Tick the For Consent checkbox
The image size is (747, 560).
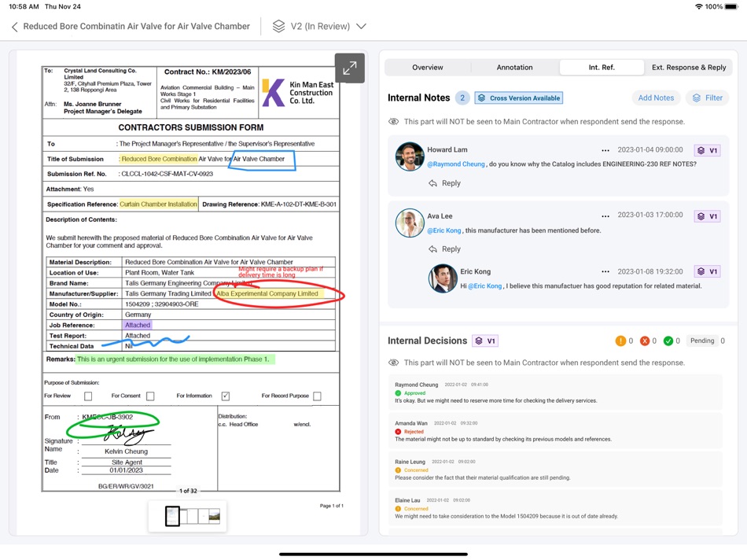click(150, 396)
